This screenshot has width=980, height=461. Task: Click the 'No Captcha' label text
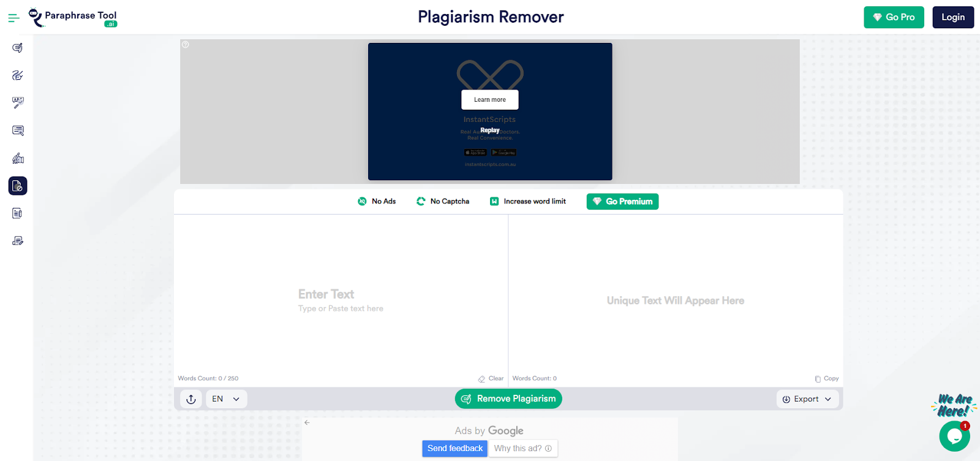[450, 202]
